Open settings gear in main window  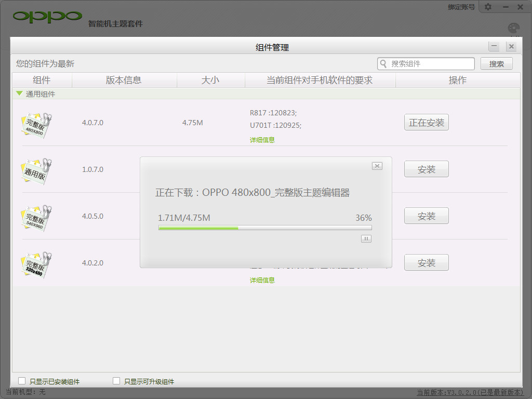pyautogui.click(x=488, y=7)
